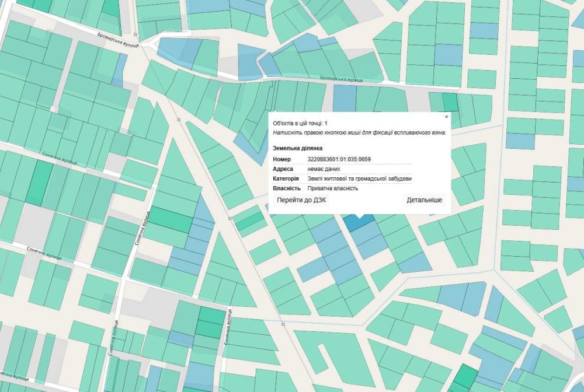Click the 'немає даних' address value
584x392 pixels.
click(x=324, y=169)
